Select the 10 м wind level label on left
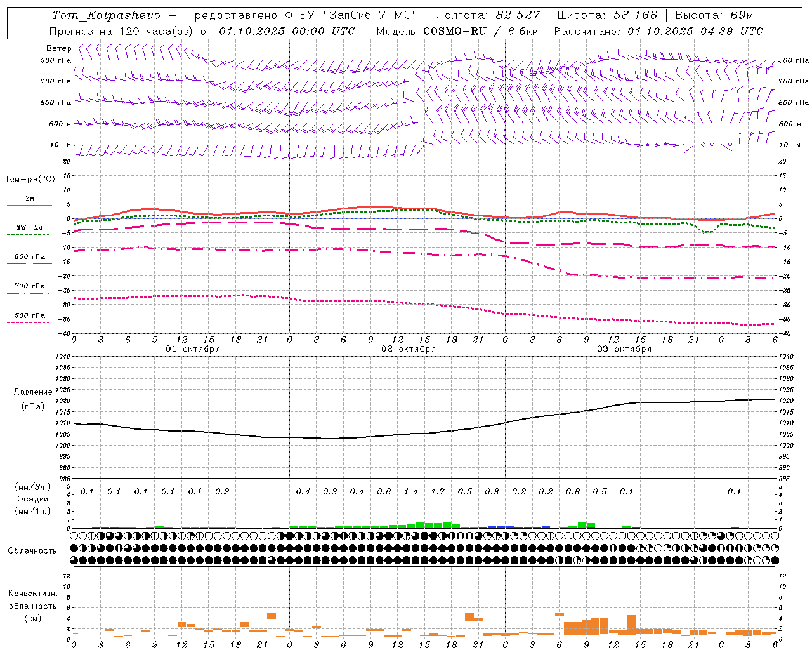This screenshot has width=812, height=650. click(x=61, y=145)
